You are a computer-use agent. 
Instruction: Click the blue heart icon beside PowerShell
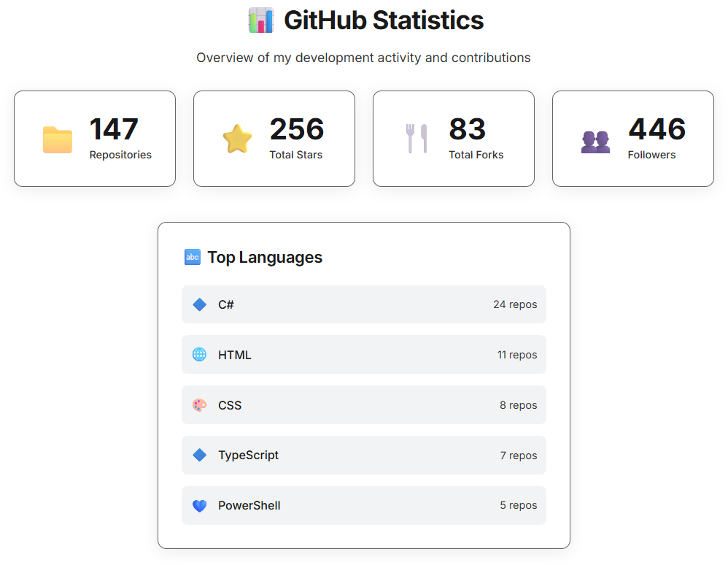pos(200,506)
